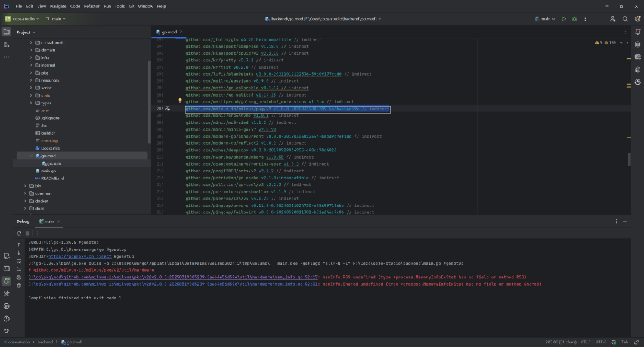This screenshot has height=347, width=644.
Task: Click CRLF line separator in status bar
Action: (586, 342)
